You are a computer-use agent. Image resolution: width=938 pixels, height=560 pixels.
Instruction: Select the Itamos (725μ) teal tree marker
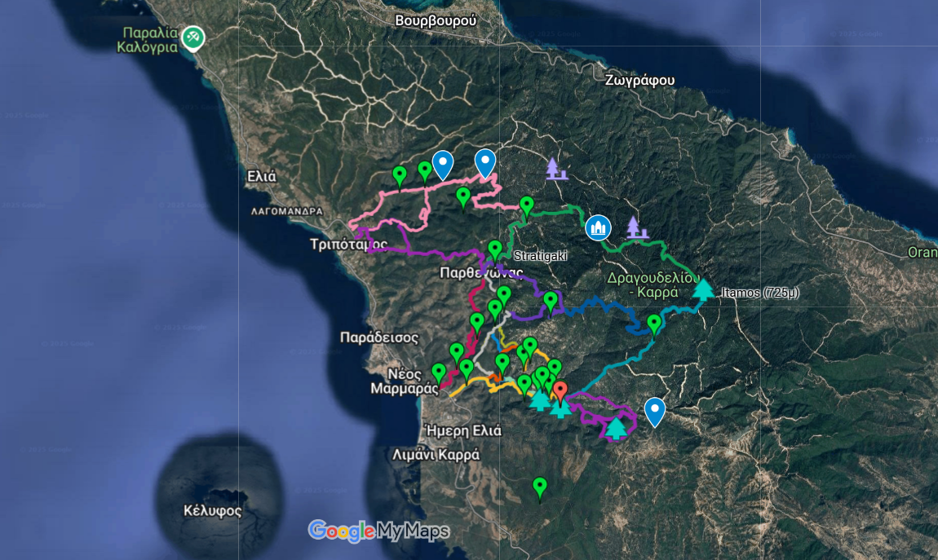(702, 289)
